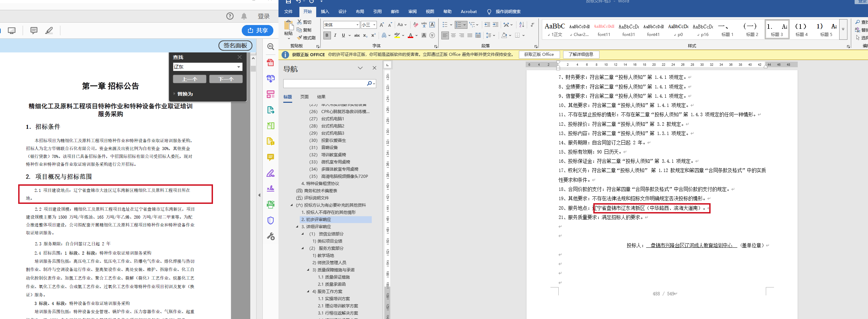Toggle show paragraph marks button

pos(532,25)
